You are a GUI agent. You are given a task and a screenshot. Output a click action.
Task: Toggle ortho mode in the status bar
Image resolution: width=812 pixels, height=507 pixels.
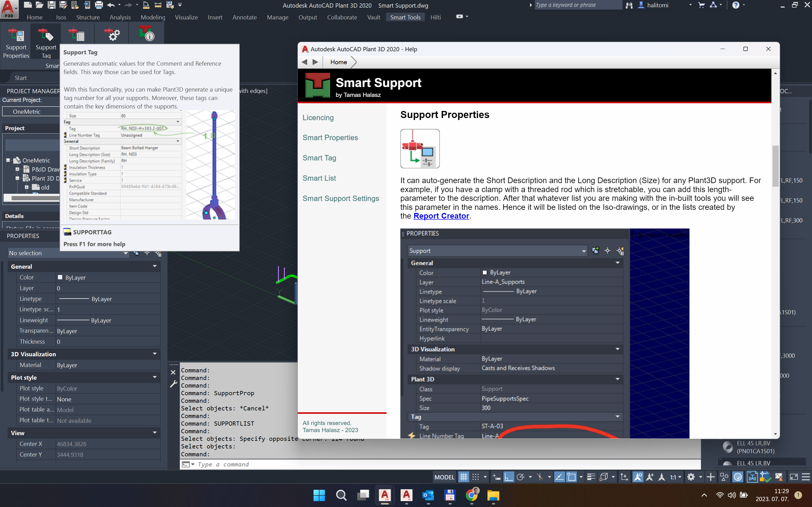coord(508,477)
